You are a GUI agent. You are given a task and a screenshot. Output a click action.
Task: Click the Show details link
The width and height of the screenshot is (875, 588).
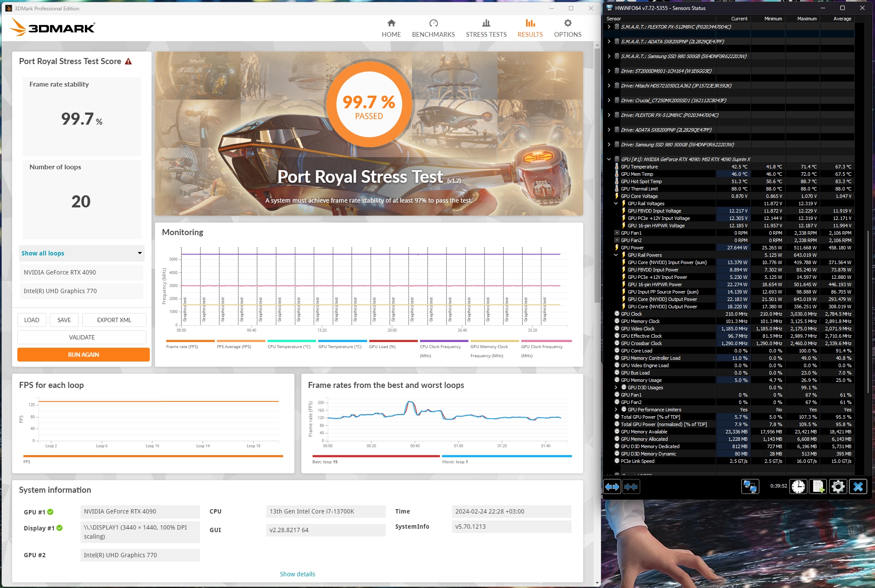(297, 574)
